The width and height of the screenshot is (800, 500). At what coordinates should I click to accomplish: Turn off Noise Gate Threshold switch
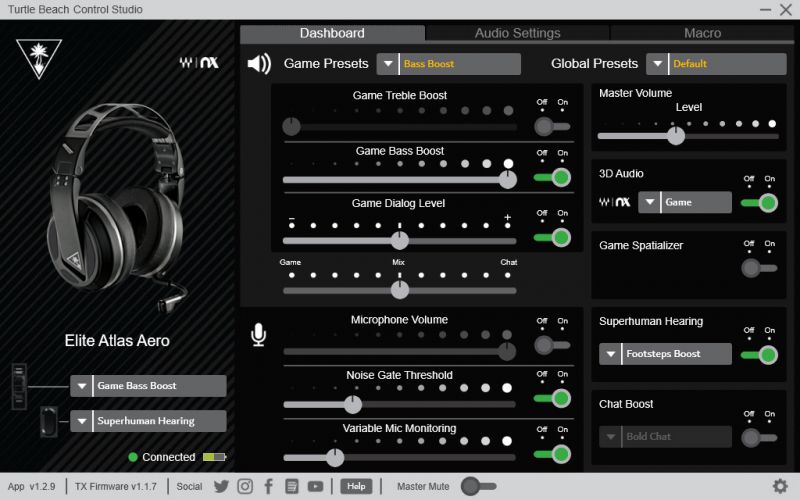click(x=552, y=398)
